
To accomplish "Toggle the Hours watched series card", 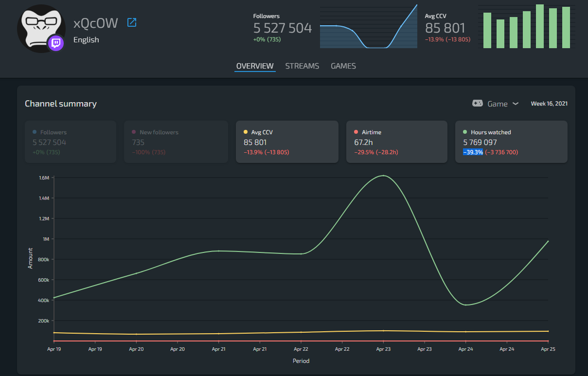I will coord(511,142).
